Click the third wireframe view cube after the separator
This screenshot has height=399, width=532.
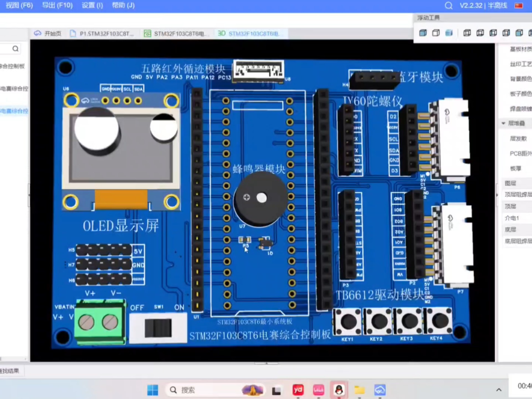click(493, 33)
